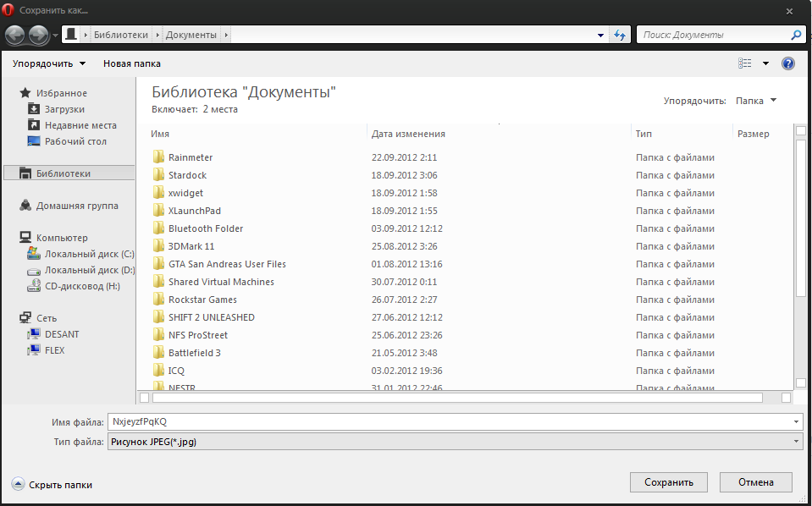Click the vertical scrollbar up arrow
This screenshot has width=812, height=506.
coord(801,130)
